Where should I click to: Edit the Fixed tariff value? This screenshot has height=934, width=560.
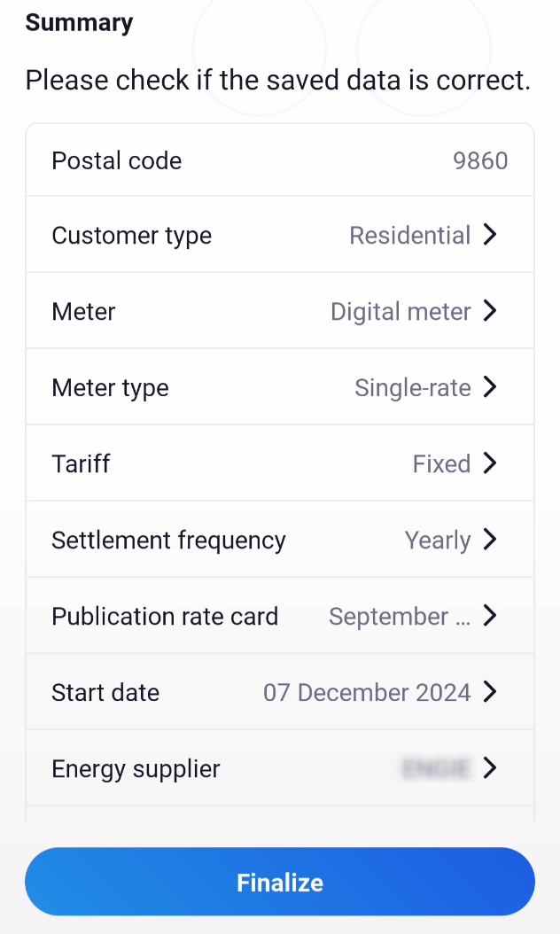[x=441, y=464]
